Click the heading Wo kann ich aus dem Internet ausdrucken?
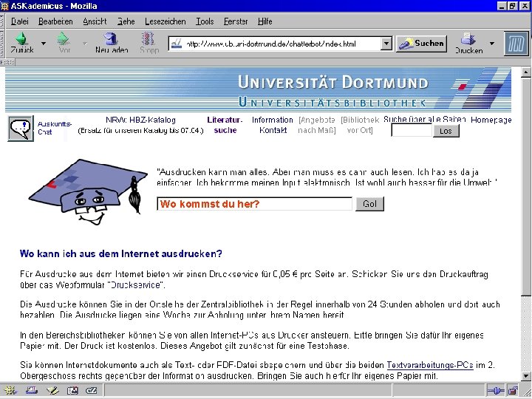532x399 pixels. pos(121,253)
